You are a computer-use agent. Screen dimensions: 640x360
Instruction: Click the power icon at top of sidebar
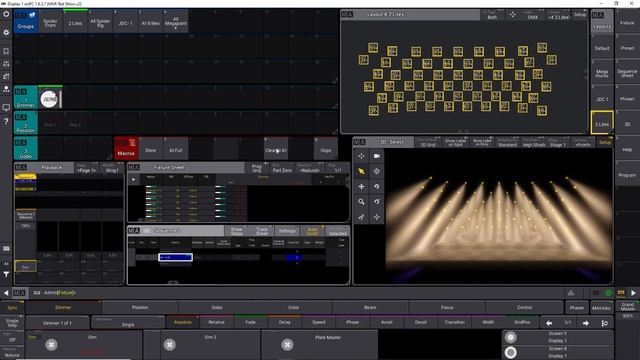(x=6, y=14)
